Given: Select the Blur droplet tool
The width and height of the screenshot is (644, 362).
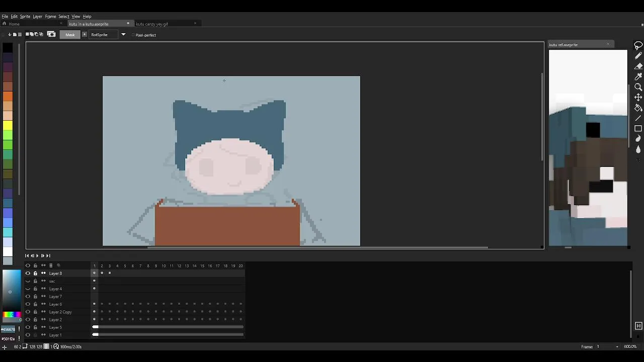Looking at the screenshot, I should pos(638,149).
